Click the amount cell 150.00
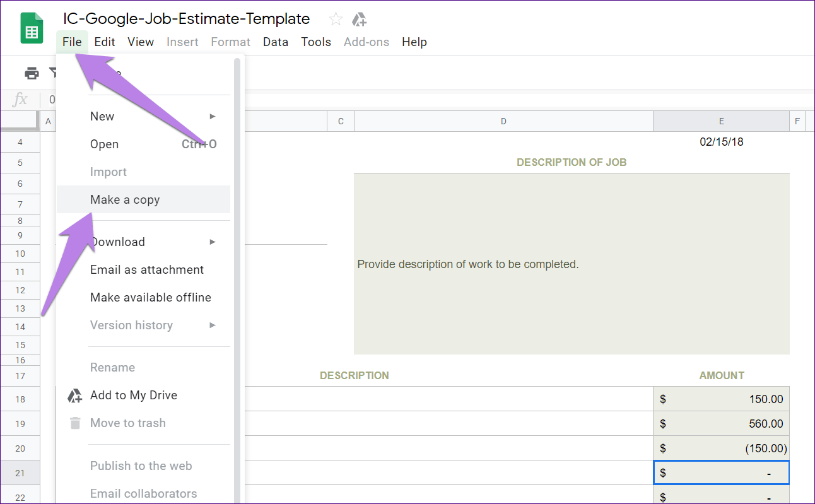Viewport: 815px width, 504px height. (721, 399)
